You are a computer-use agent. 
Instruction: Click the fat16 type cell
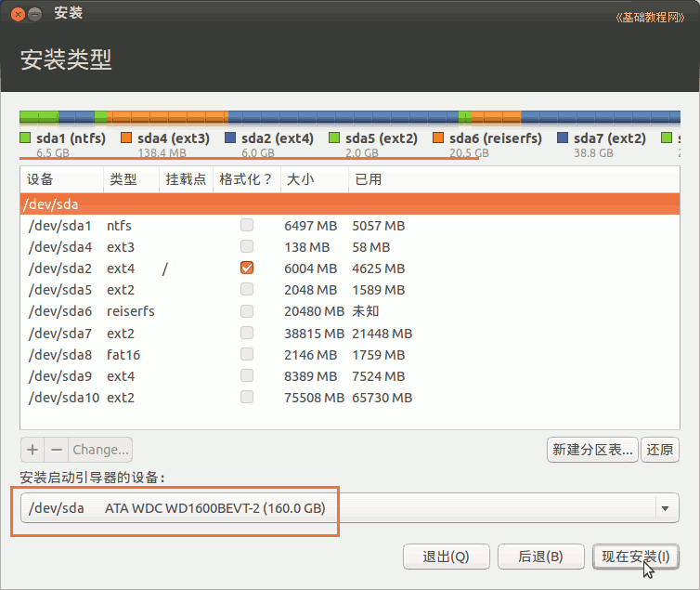123,355
